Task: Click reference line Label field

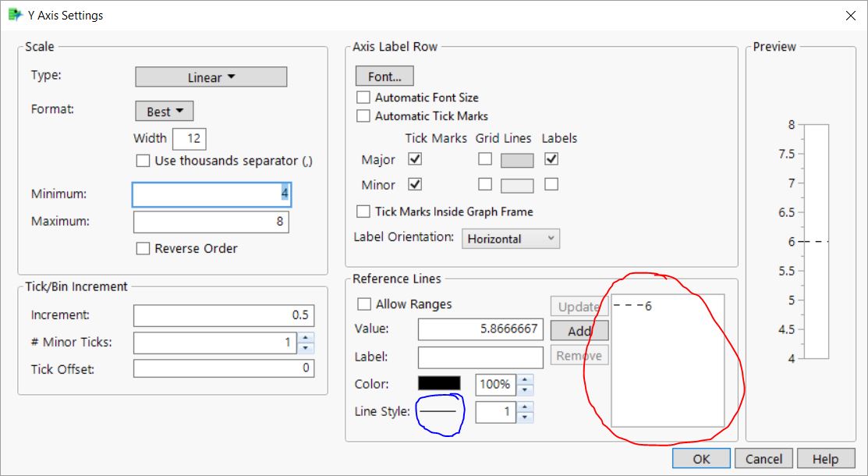Action: coord(480,357)
